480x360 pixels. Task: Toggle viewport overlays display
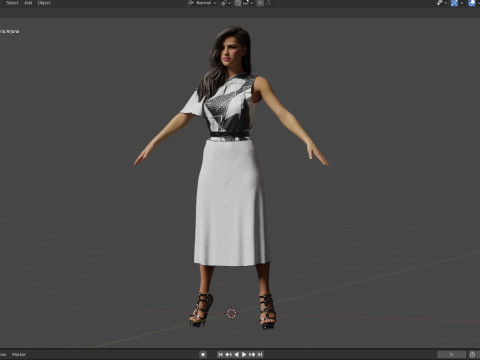(x=472, y=3)
